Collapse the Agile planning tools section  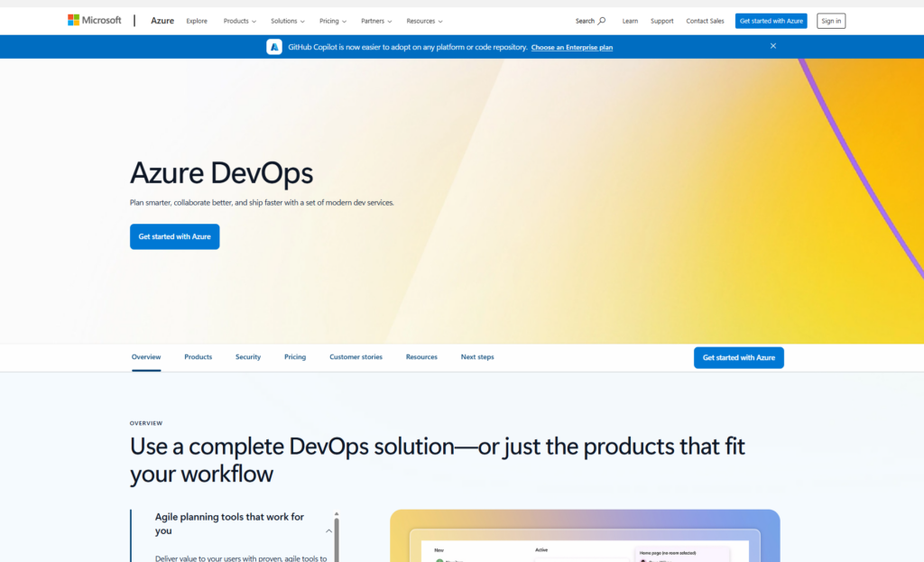coord(328,531)
